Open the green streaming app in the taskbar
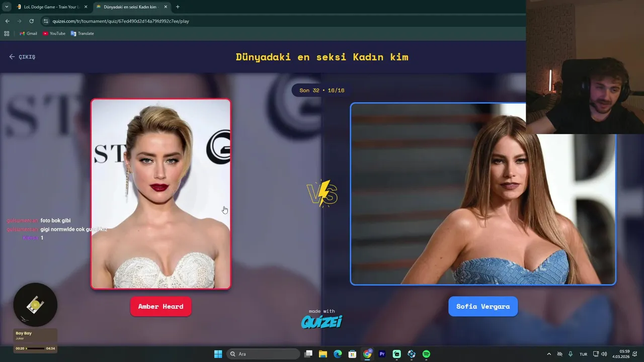Image resolution: width=644 pixels, height=362 pixels. click(x=397, y=354)
